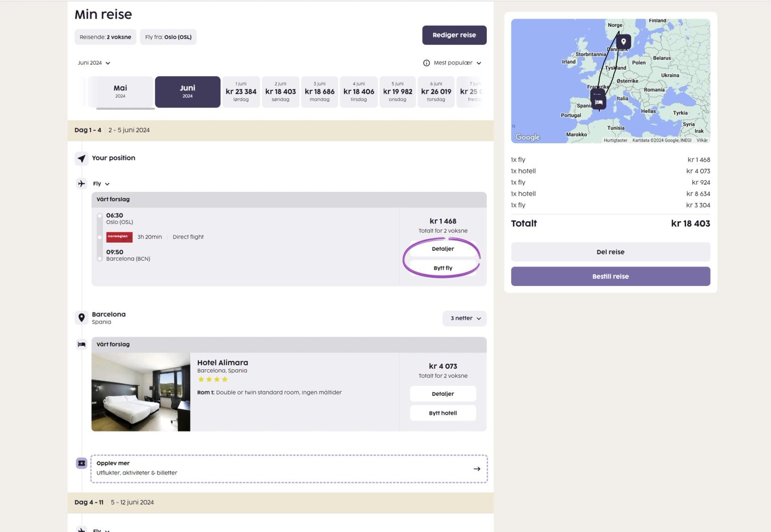The width and height of the screenshot is (771, 532).
Task: Click the 09:50 Barcelona (BCN) arrival text
Action: pyautogui.click(x=128, y=255)
